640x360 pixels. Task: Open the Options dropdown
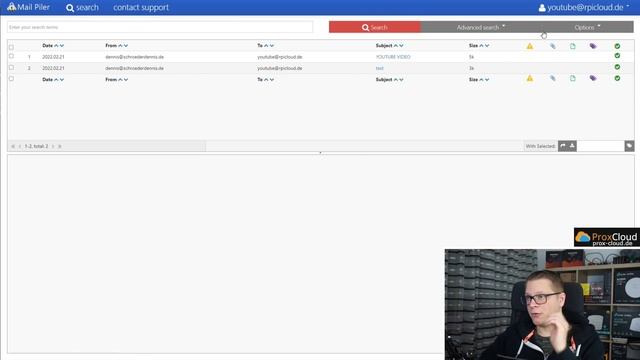click(587, 27)
